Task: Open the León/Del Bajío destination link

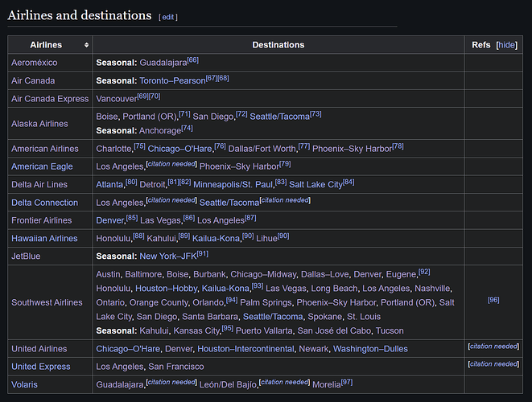Action: (x=228, y=384)
